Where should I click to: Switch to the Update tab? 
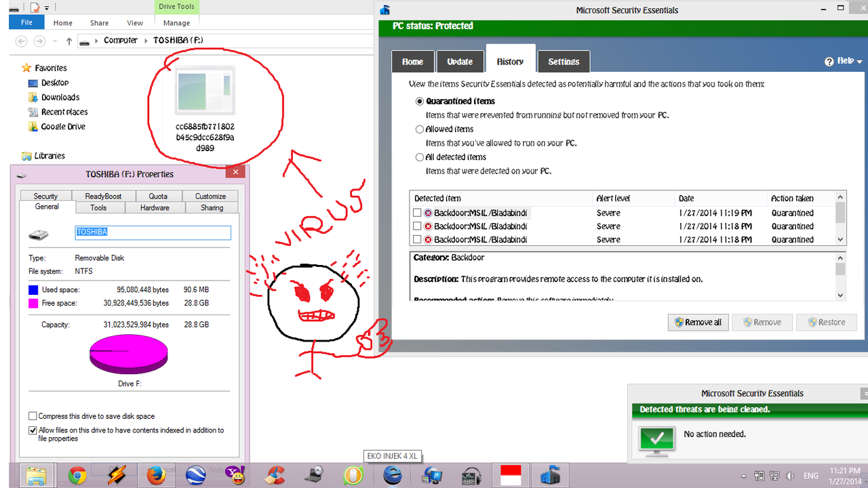pyautogui.click(x=460, y=62)
